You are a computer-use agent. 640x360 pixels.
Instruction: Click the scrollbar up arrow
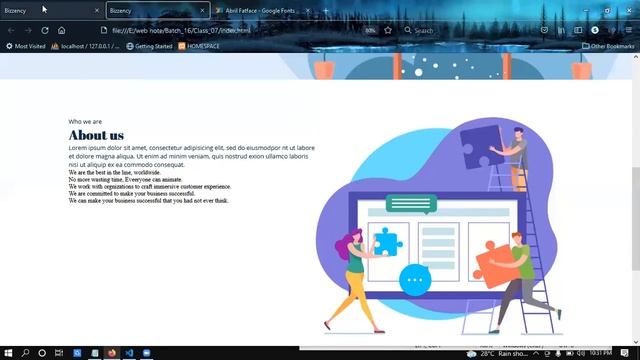point(636,58)
